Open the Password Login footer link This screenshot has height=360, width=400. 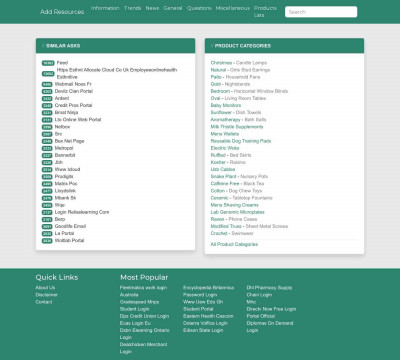click(200, 295)
